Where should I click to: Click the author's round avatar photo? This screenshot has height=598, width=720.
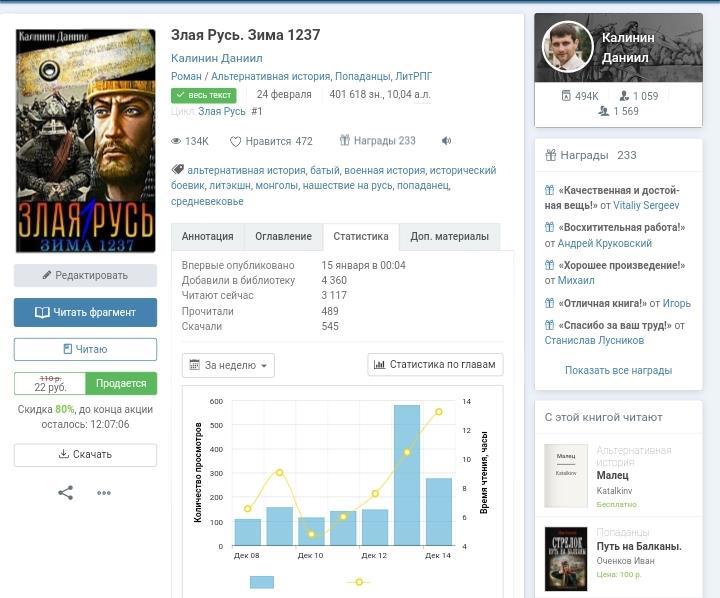tap(567, 47)
